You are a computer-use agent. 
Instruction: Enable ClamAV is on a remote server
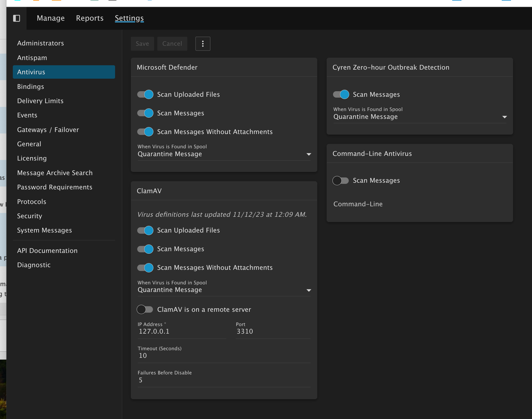click(x=145, y=309)
